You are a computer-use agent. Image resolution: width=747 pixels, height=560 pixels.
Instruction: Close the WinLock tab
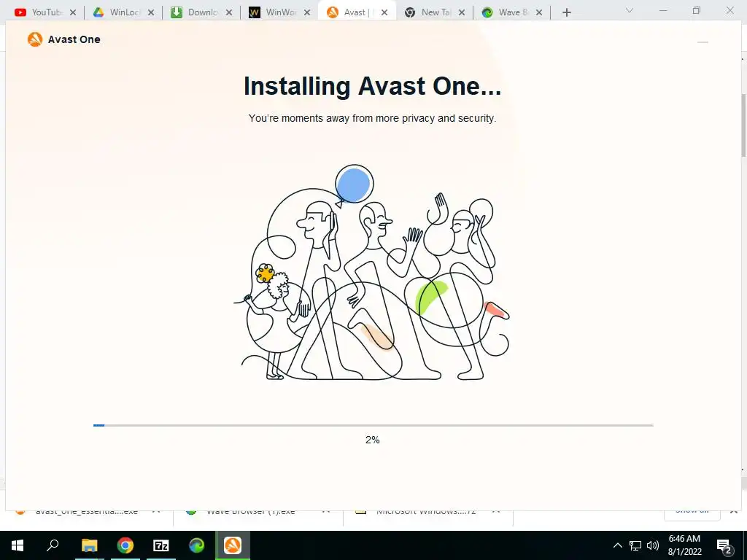151,13
